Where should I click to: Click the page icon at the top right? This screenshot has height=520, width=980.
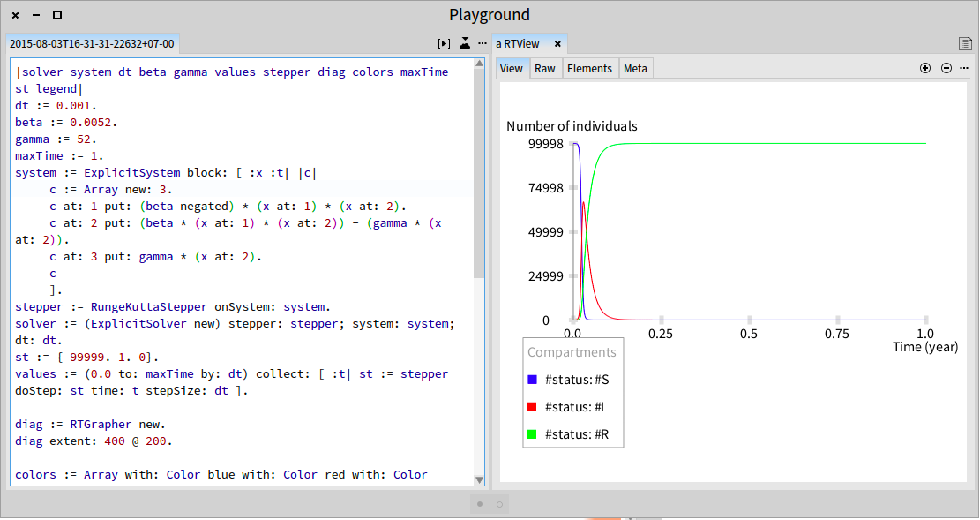coord(965,44)
